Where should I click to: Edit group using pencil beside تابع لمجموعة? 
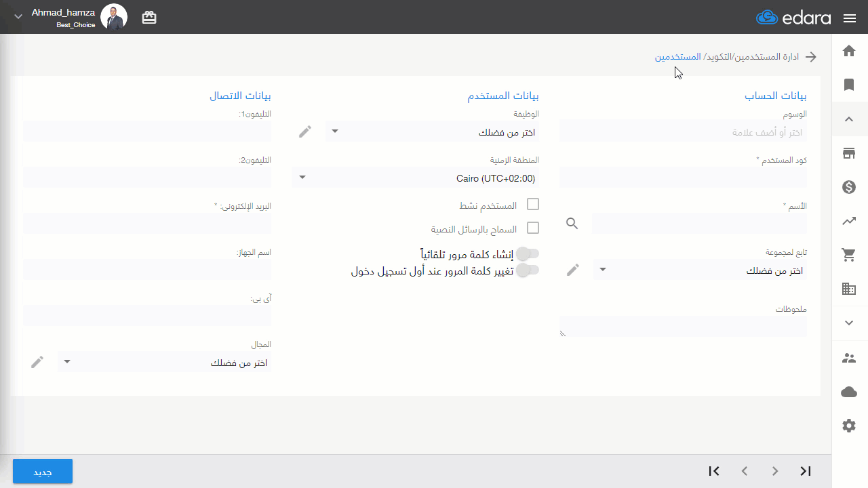[x=573, y=270]
